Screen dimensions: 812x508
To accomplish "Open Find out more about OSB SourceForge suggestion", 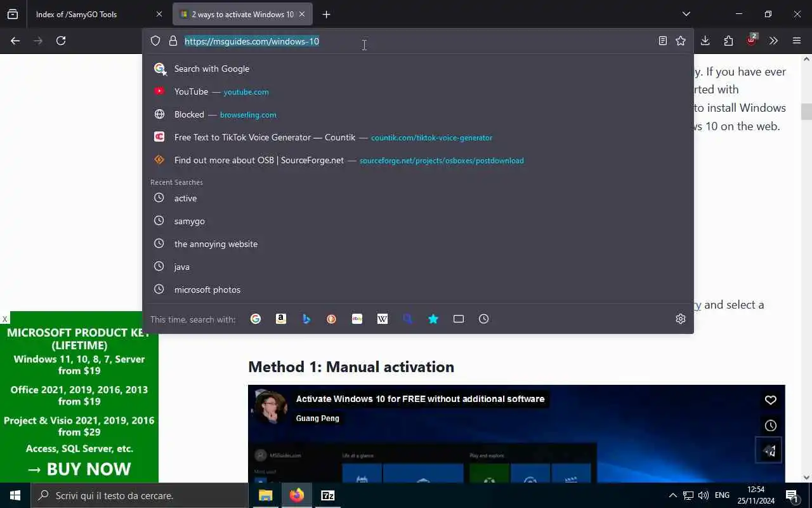I will (x=418, y=160).
